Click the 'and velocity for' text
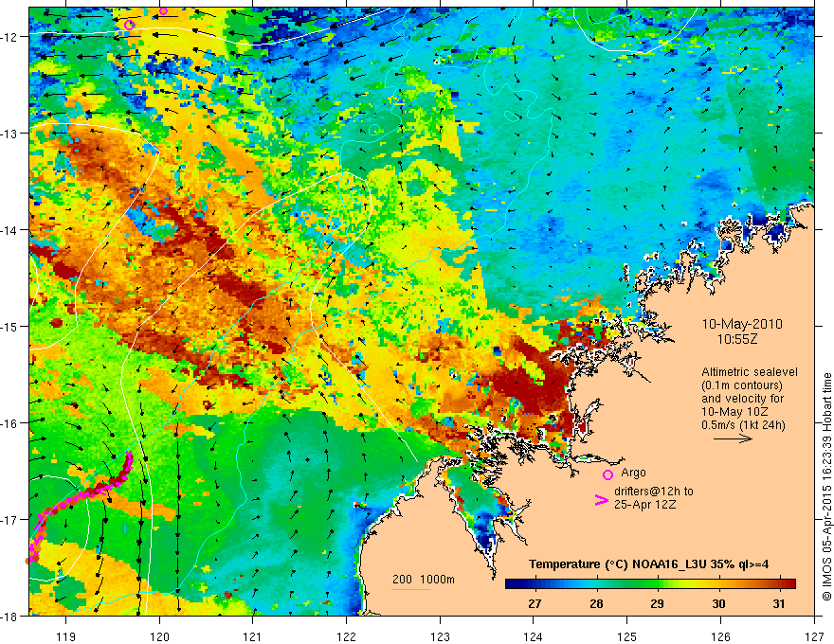Image resolution: width=834 pixels, height=644 pixels. pyautogui.click(x=742, y=399)
